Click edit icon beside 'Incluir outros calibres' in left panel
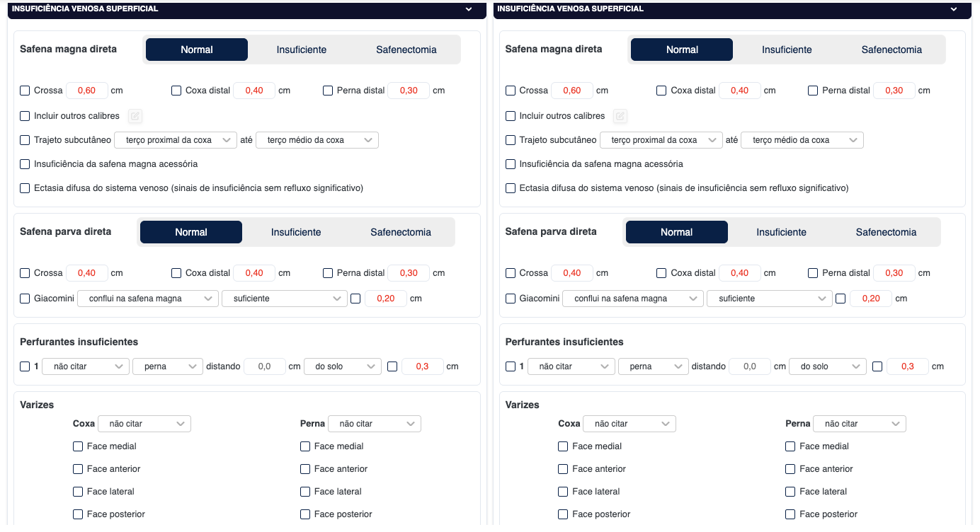Viewport: 980px width, 532px height. [x=135, y=116]
